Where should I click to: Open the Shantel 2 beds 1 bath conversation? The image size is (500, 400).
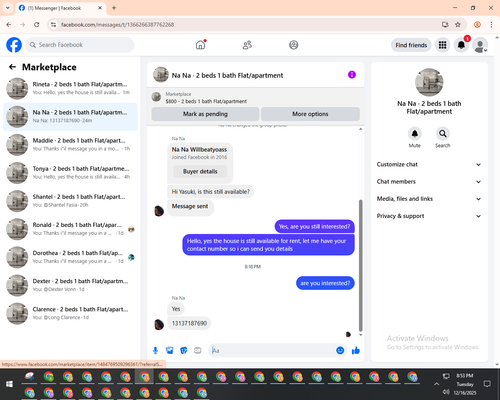click(70, 201)
